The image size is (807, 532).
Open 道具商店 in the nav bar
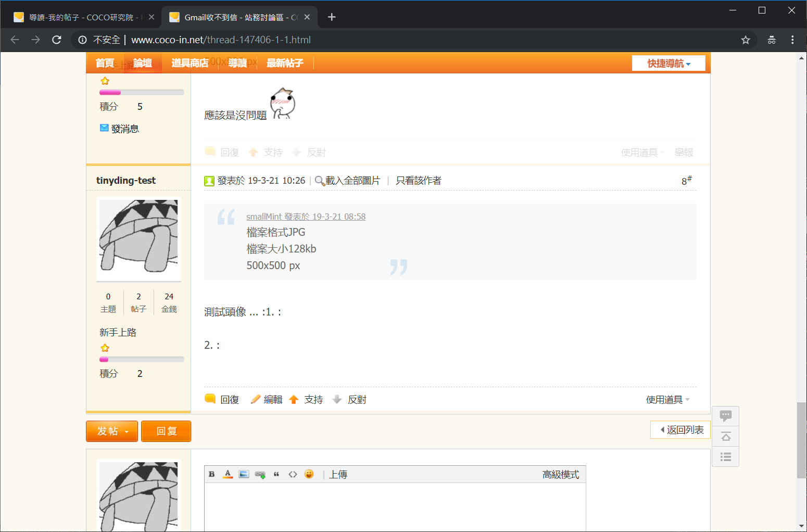190,63
